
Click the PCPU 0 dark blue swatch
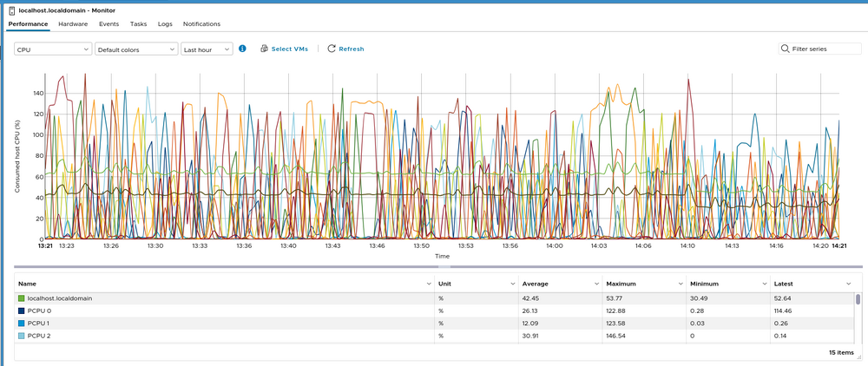click(22, 310)
